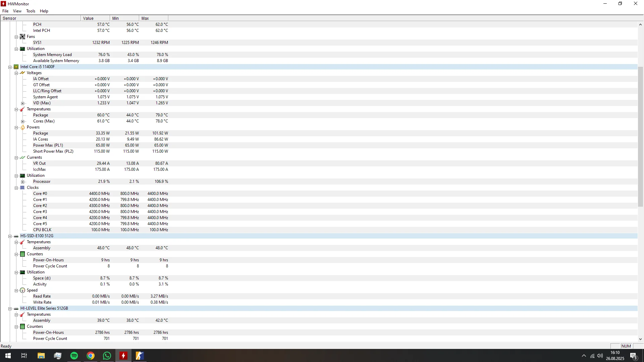Click the Value column header

coord(95,18)
